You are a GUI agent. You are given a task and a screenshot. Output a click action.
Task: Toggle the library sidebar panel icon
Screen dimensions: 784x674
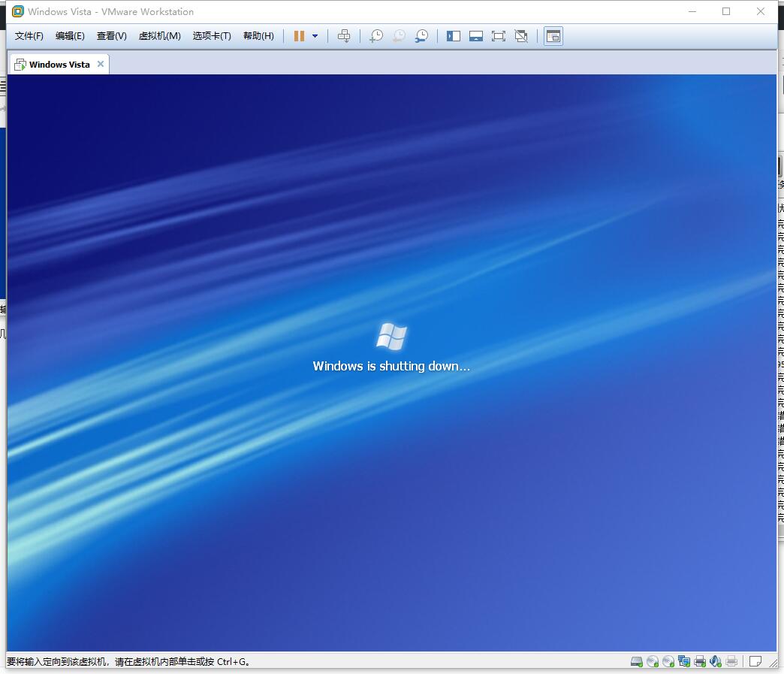pos(454,36)
